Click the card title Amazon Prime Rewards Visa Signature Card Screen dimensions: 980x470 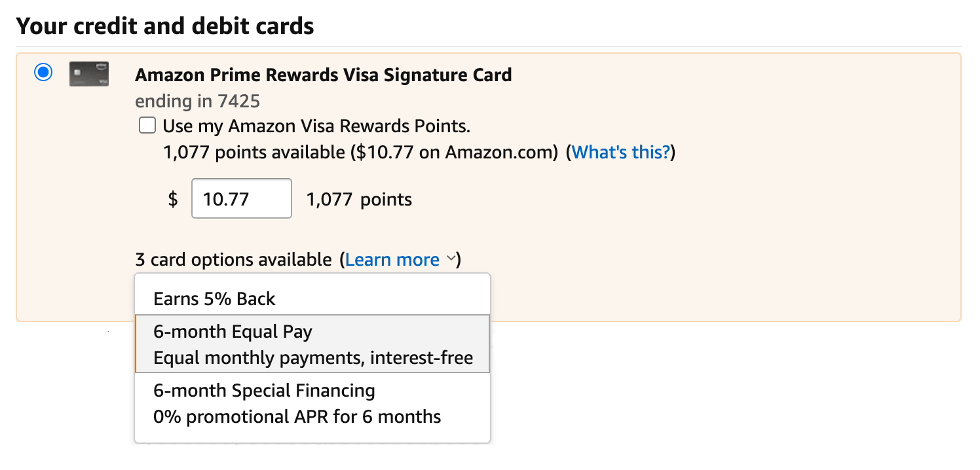point(323,75)
